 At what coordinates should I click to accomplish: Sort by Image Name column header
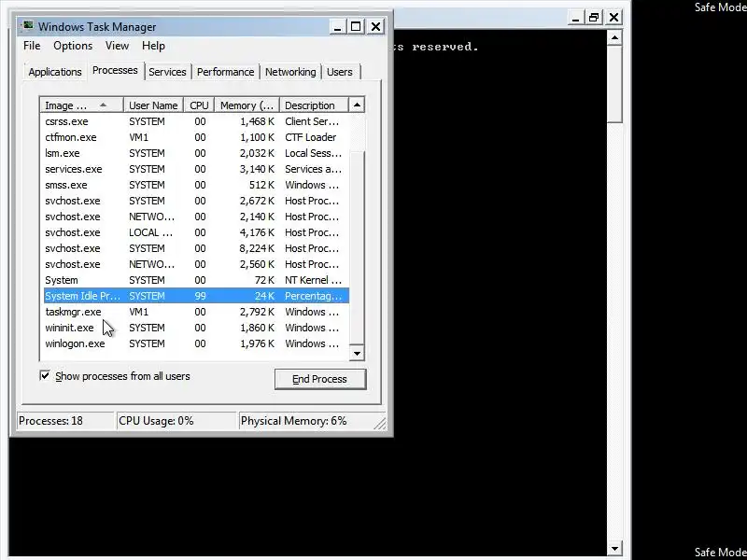pyautogui.click(x=82, y=105)
